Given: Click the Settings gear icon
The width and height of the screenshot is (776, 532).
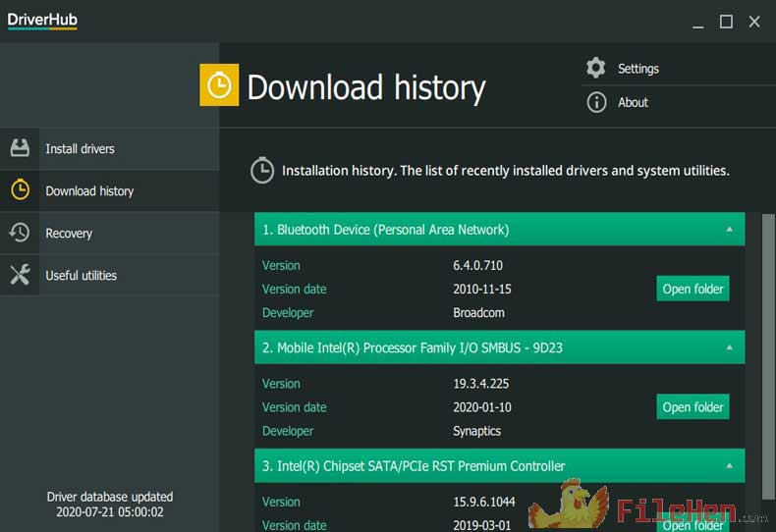Looking at the screenshot, I should pyautogui.click(x=596, y=68).
